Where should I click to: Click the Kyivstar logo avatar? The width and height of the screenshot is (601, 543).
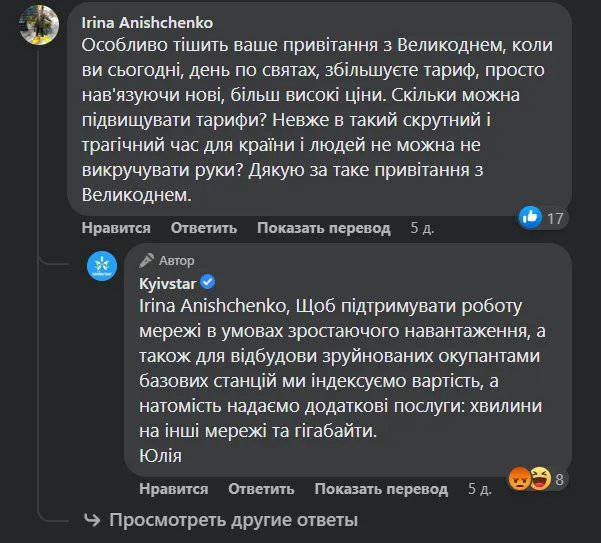tap(103, 265)
